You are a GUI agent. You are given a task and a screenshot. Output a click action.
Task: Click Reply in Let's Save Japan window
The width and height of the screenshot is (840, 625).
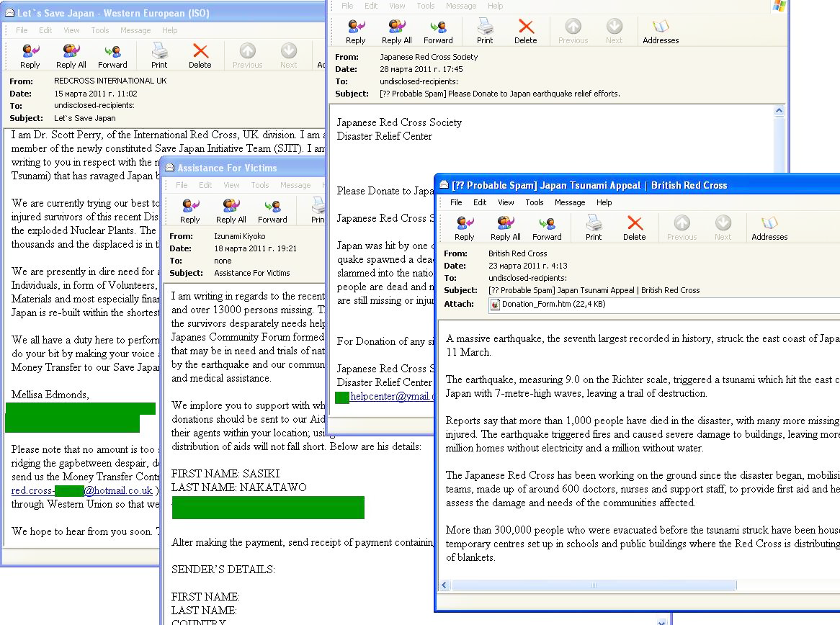[30, 56]
